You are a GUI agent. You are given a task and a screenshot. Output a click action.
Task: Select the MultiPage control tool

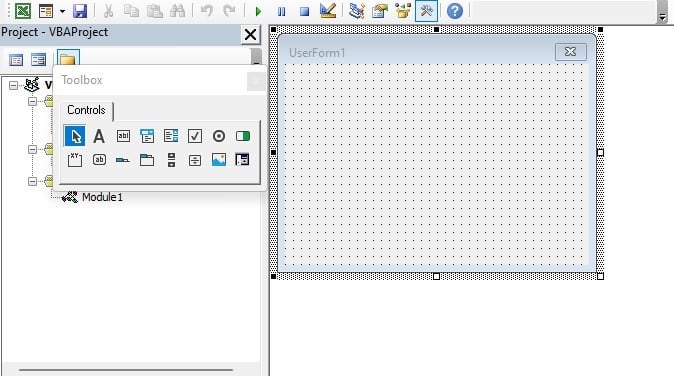pos(147,160)
